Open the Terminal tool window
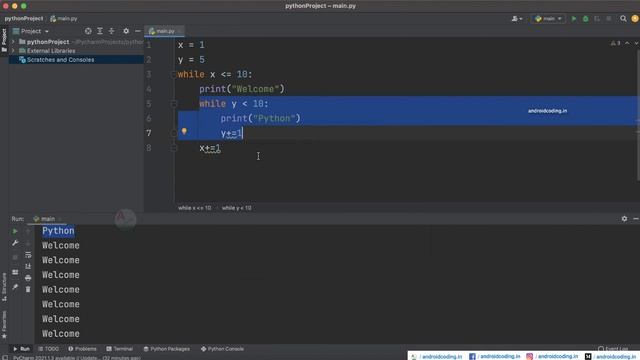The width and height of the screenshot is (640, 360). coord(120,349)
